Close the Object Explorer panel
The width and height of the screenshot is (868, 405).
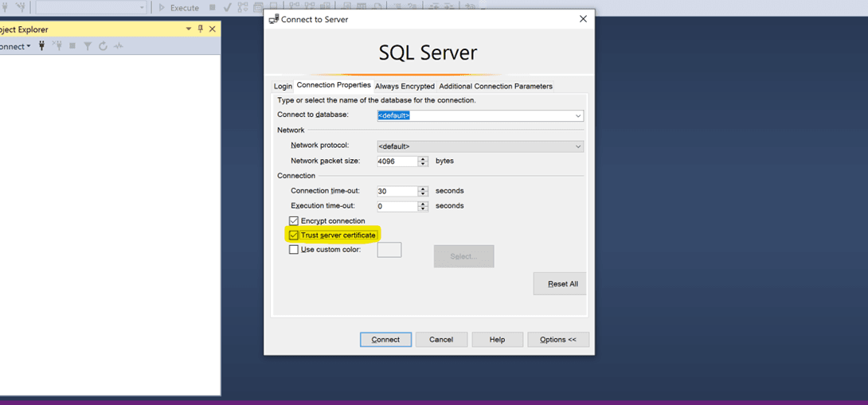tap(212, 29)
